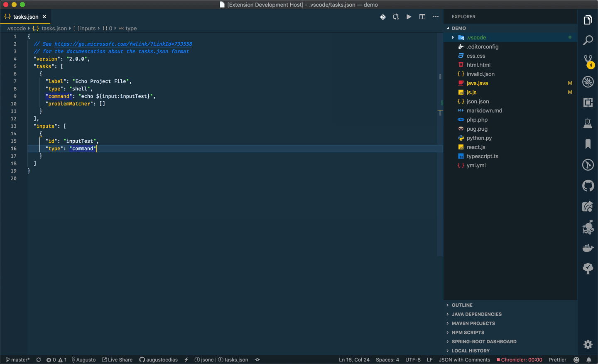
Task: Open the Extensions view icon
Action: [x=588, y=103]
